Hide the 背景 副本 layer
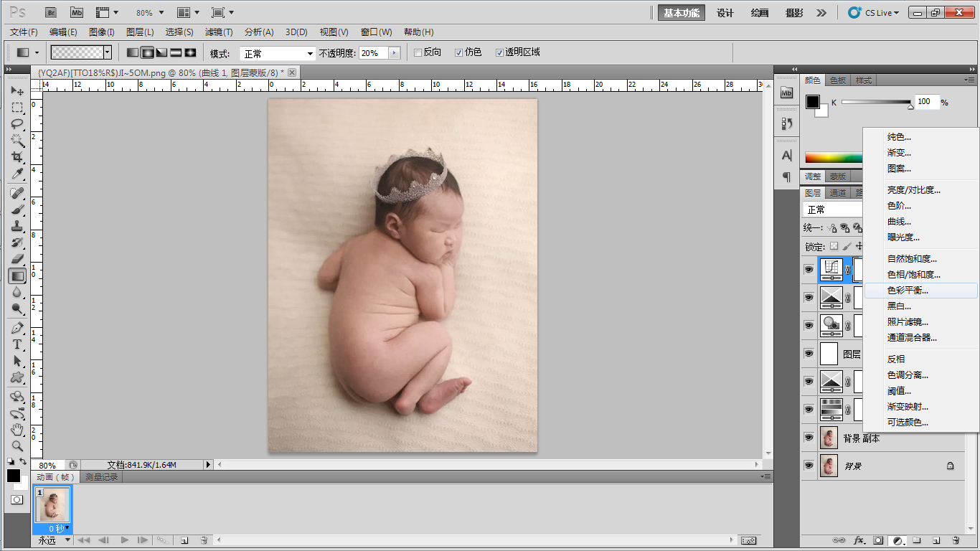Screen dimensions: 980x551 [x=809, y=438]
